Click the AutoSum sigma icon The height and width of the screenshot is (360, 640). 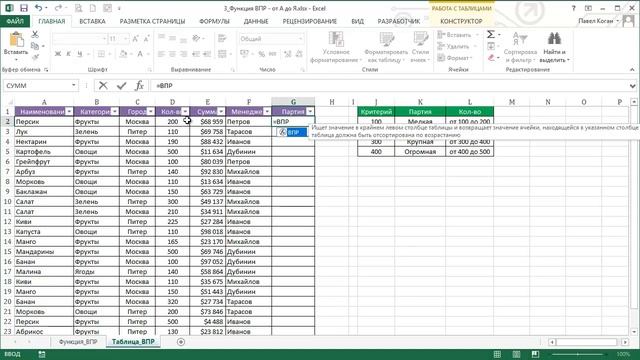(491, 35)
